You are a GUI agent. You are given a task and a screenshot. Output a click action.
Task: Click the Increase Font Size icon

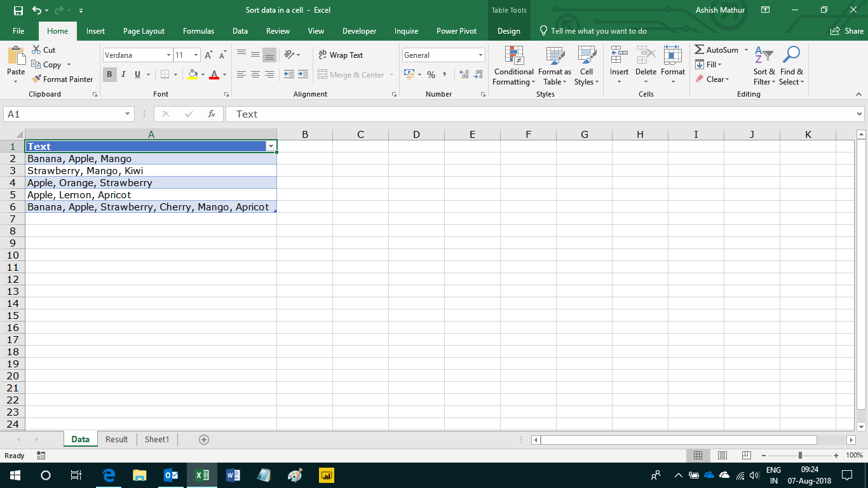(207, 54)
